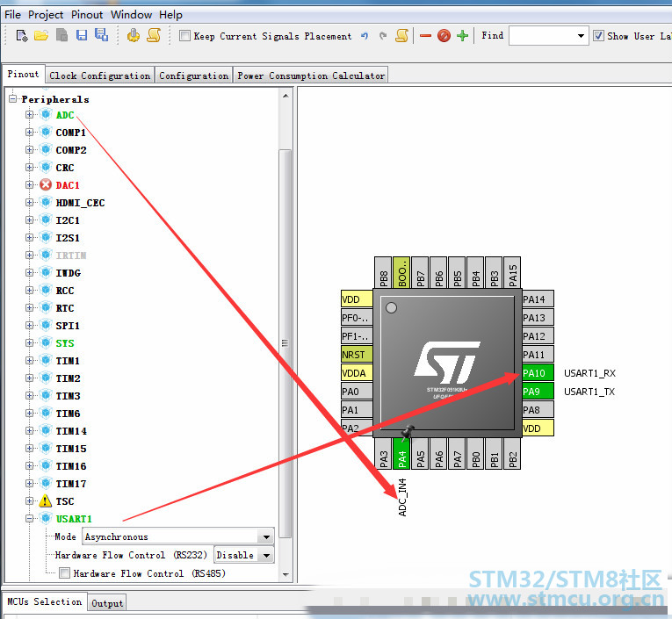The height and width of the screenshot is (619, 672).
Task: Expand the SYS tree node
Action: [x=29, y=343]
